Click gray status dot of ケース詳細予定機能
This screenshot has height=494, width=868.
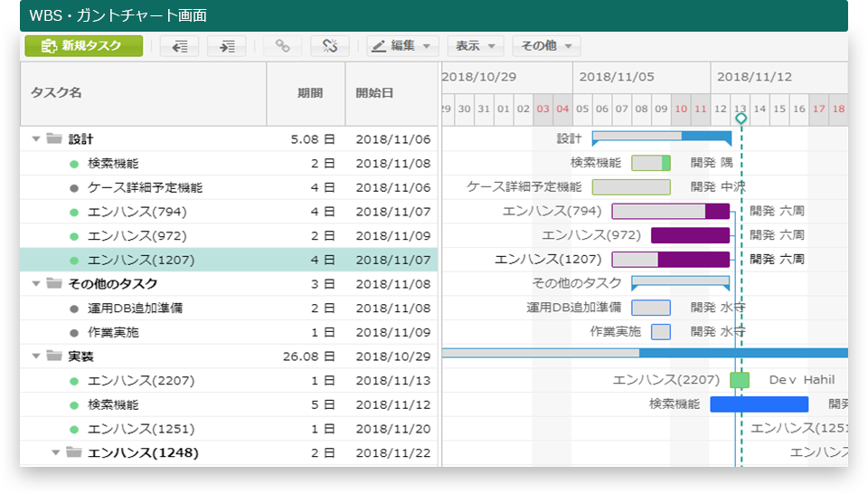73,188
